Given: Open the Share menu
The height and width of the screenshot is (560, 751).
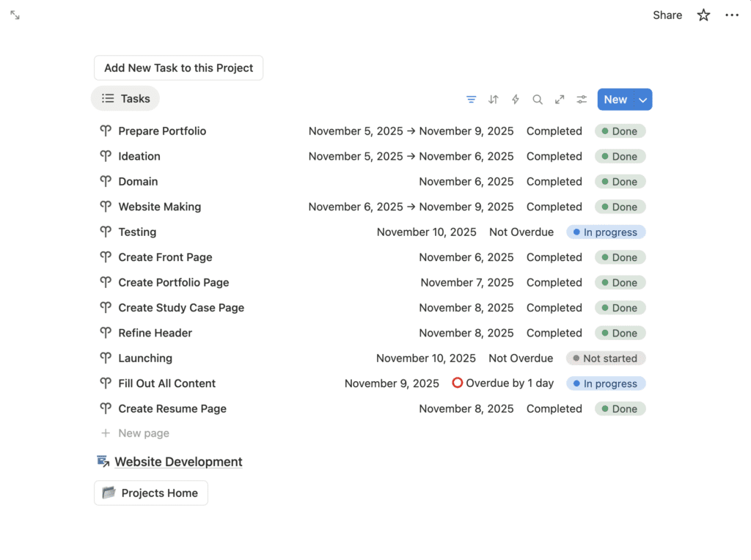Looking at the screenshot, I should click(667, 15).
